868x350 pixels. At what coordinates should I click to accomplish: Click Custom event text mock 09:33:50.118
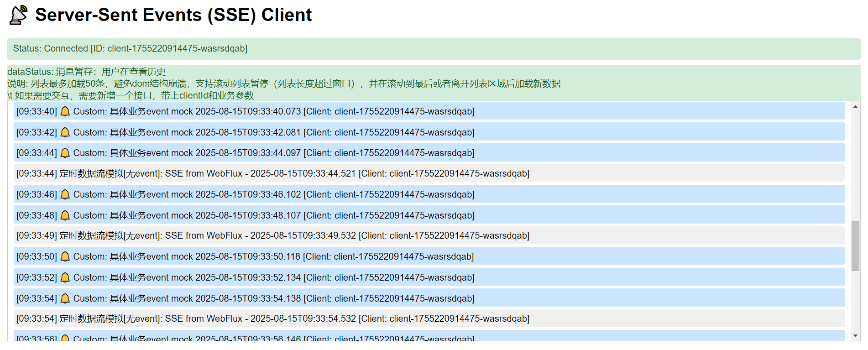(x=274, y=256)
